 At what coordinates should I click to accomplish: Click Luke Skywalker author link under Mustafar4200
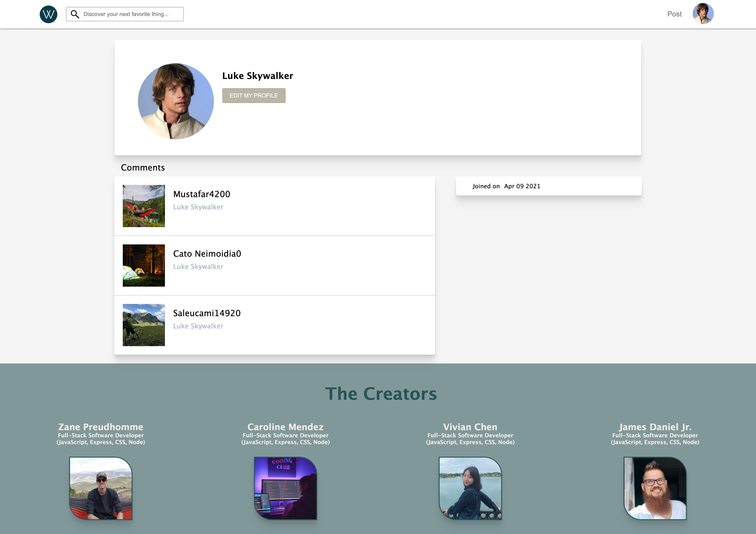198,207
